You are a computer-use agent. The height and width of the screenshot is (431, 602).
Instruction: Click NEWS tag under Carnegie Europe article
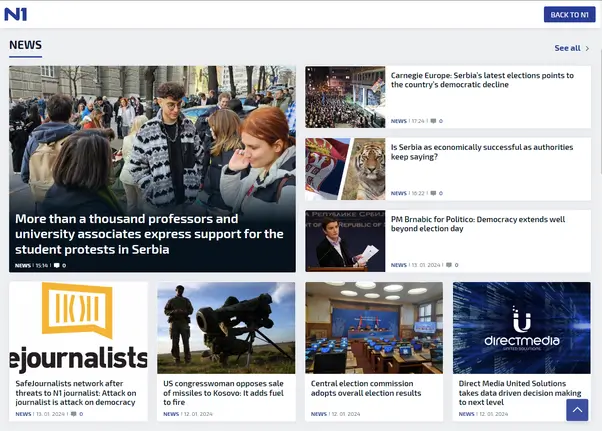(398, 121)
